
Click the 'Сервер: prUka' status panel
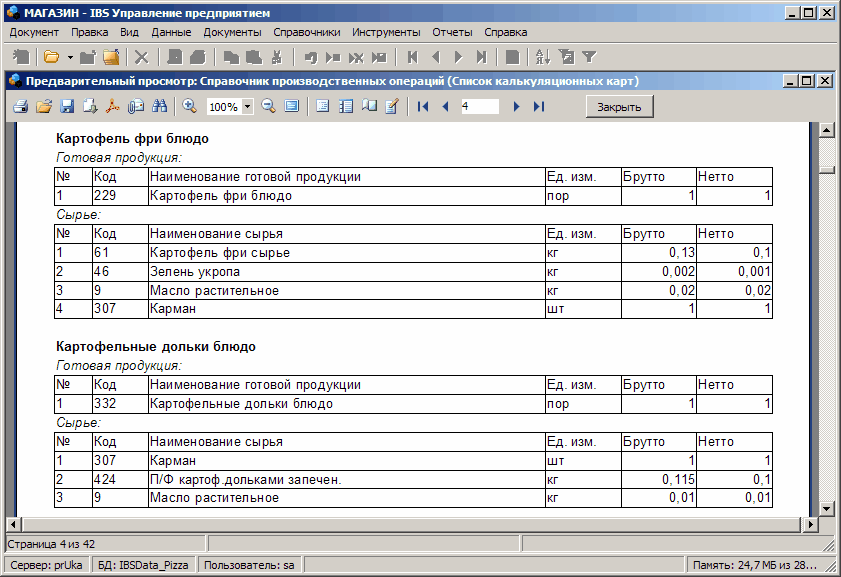47,565
